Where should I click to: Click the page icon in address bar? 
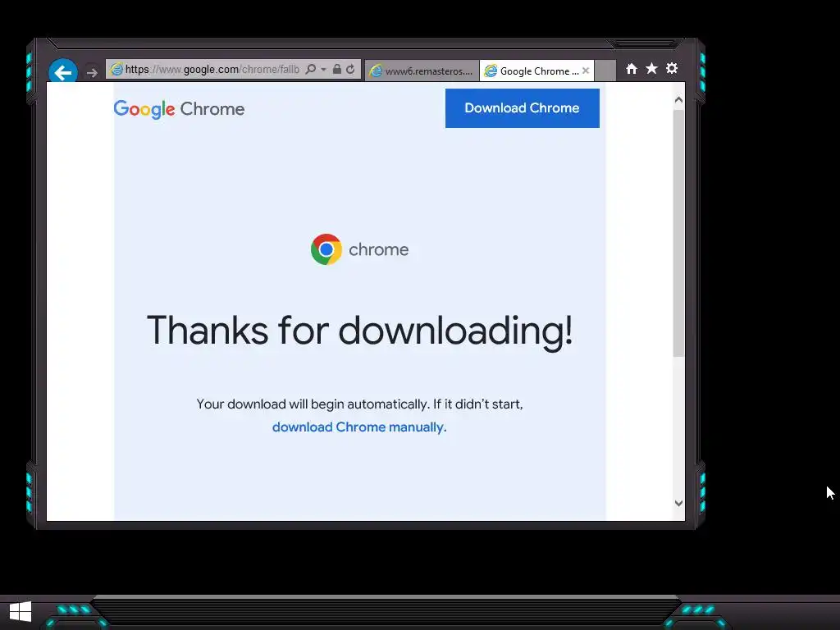[x=116, y=69]
